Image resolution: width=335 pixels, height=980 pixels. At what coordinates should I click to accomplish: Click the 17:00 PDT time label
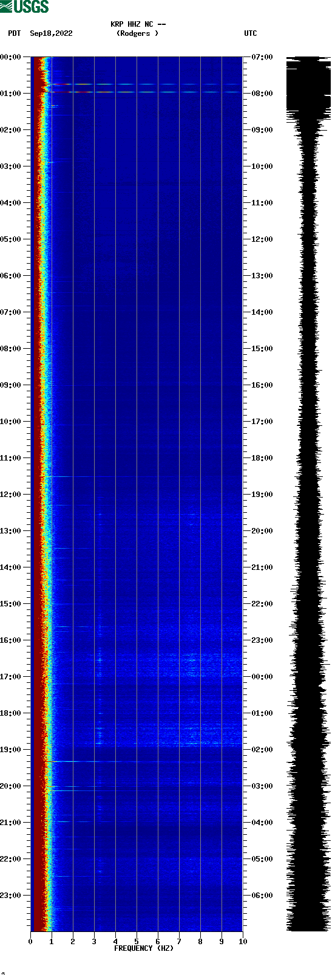11,677
